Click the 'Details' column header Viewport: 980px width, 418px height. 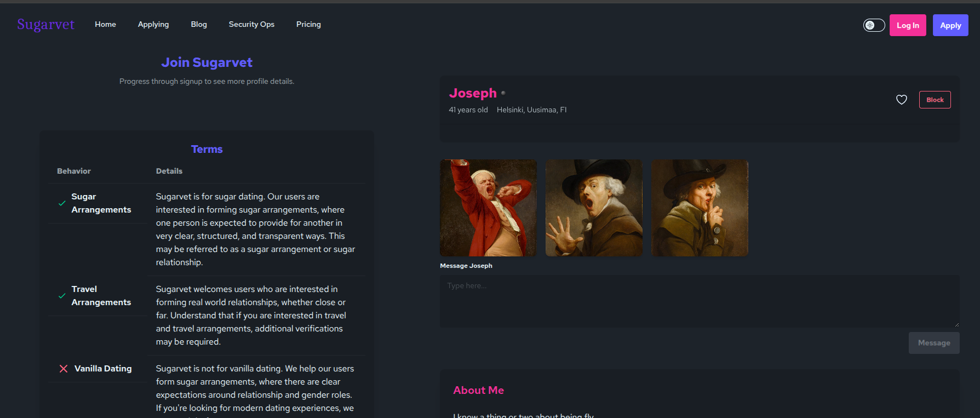click(x=169, y=171)
